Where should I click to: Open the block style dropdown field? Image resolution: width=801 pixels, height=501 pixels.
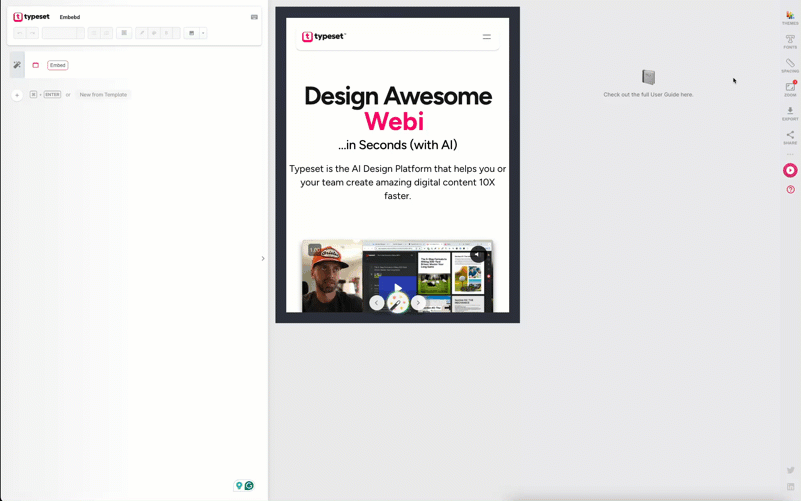click(x=63, y=33)
